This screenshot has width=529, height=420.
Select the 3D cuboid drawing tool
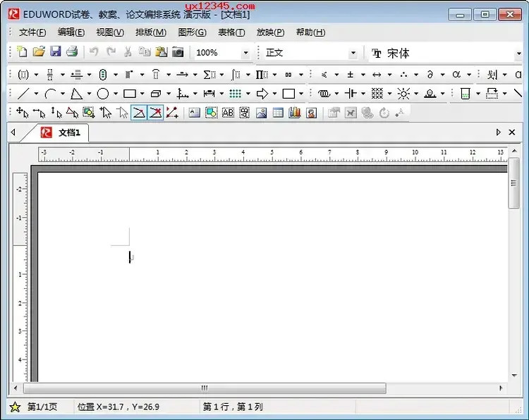(156, 94)
